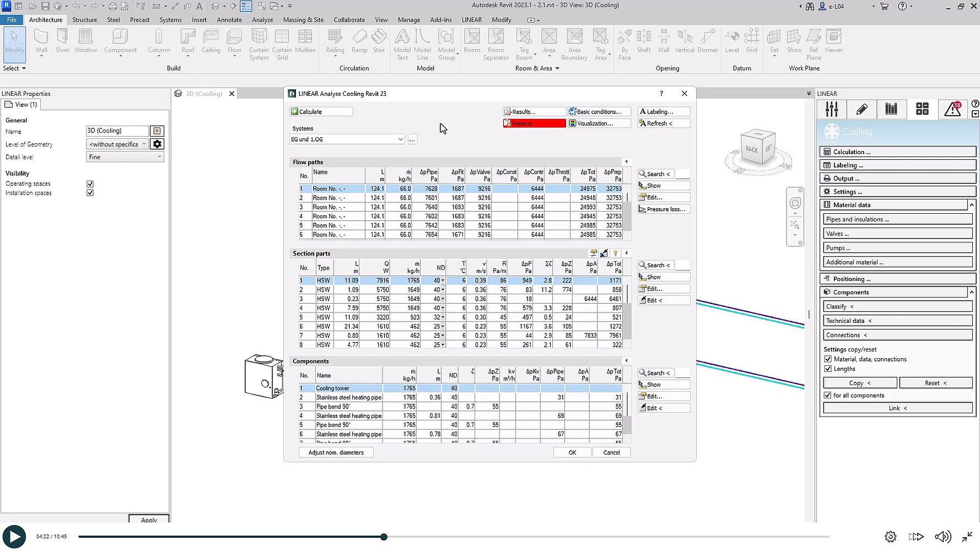The height and width of the screenshot is (551, 980).
Task: Select the pencil edit icon in the LINEAR panel
Action: tap(861, 109)
